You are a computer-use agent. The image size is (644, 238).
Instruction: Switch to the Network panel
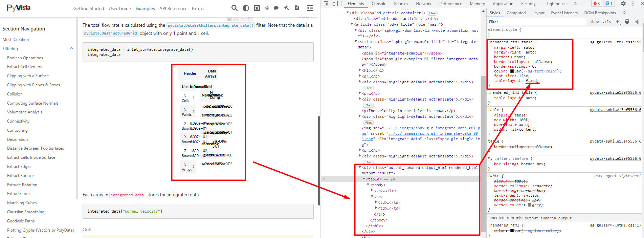(x=424, y=3)
